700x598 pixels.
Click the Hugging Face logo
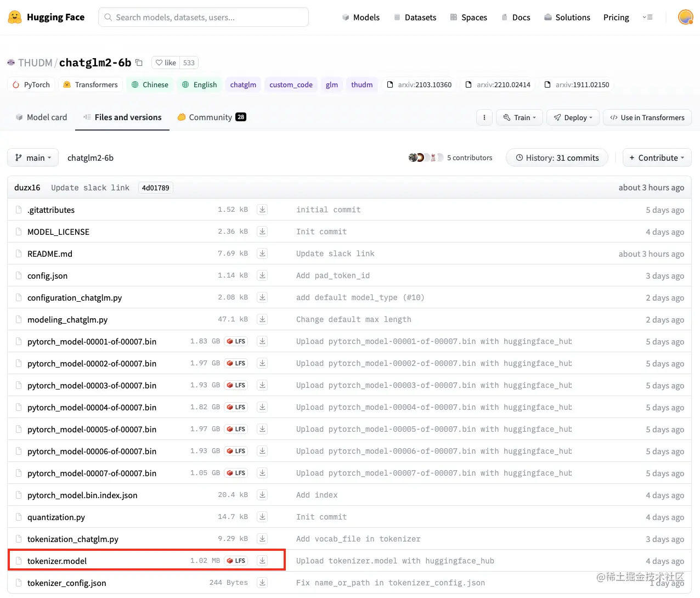(46, 17)
